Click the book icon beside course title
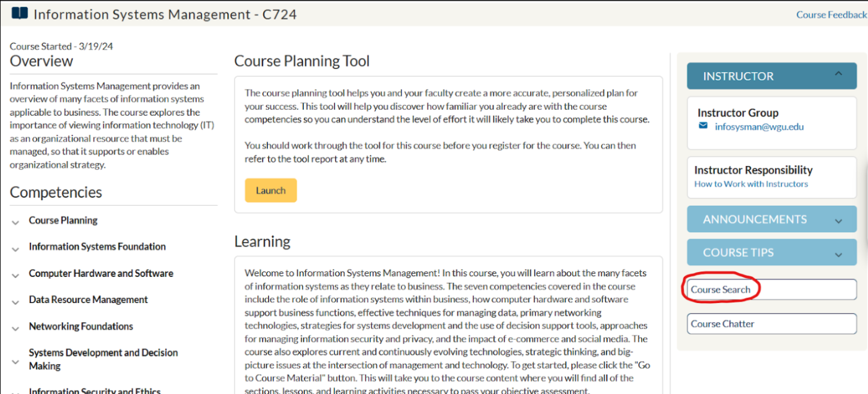The image size is (868, 394). [x=20, y=13]
